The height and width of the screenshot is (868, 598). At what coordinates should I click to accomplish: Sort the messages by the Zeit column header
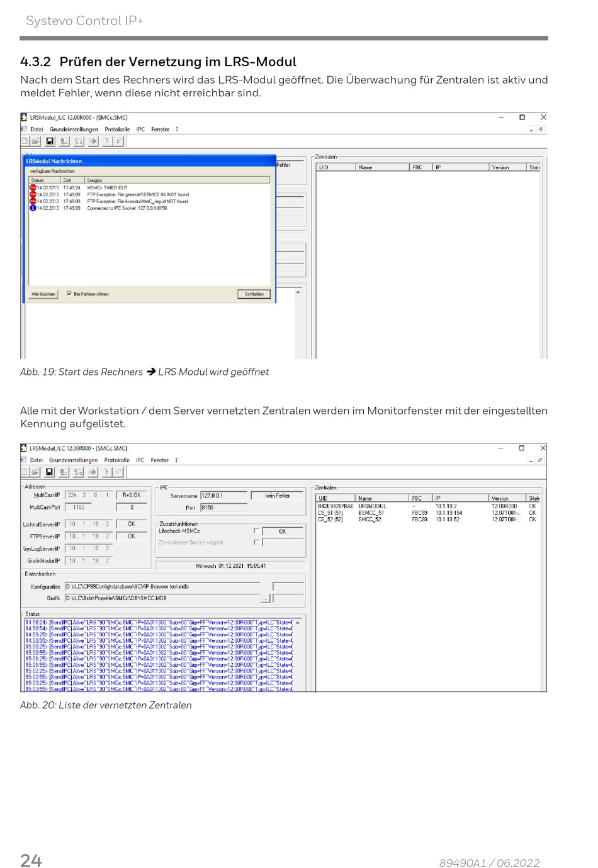click(72, 180)
